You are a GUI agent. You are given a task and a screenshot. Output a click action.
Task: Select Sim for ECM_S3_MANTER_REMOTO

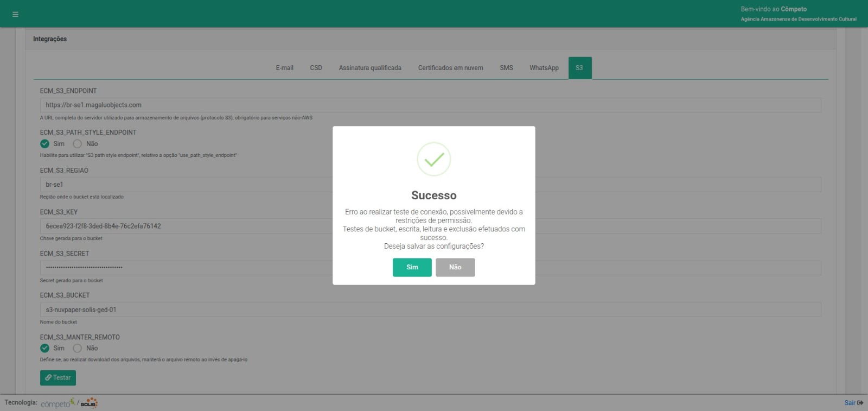(x=45, y=348)
